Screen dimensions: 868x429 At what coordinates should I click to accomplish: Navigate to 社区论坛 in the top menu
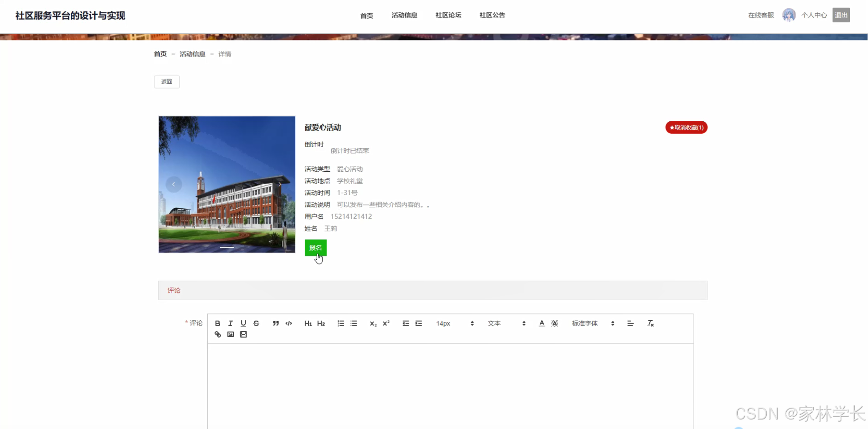[448, 15]
